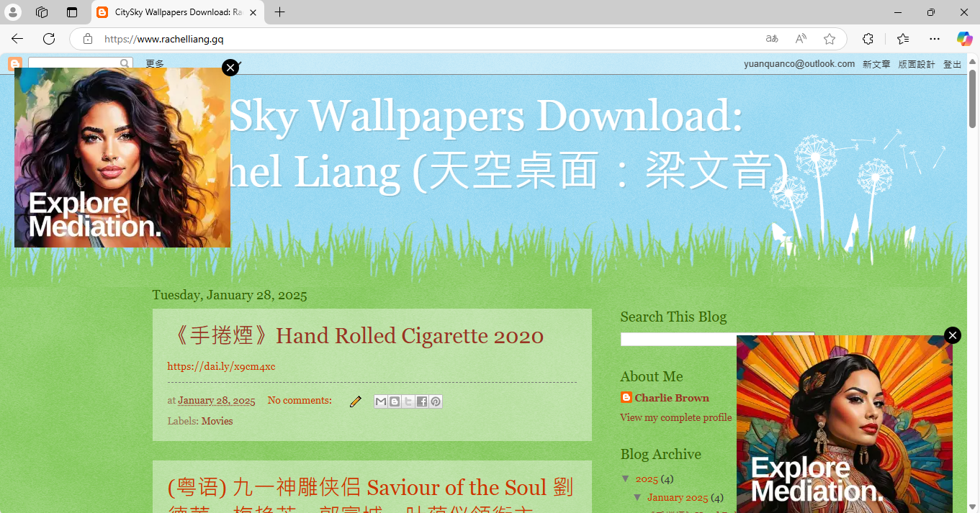Viewport: 980px width, 513px height.
Task: Open Movies label link
Action: (217, 421)
